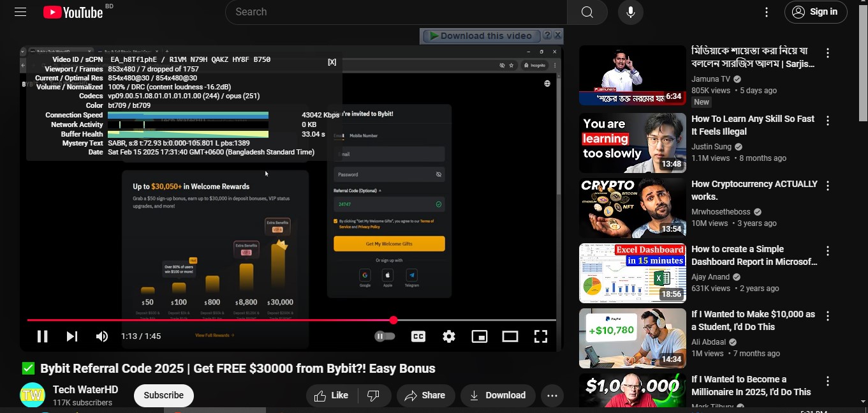Screen dimensions: 868x413
Task: Open more actions ellipsis below the video
Action: 553,395
